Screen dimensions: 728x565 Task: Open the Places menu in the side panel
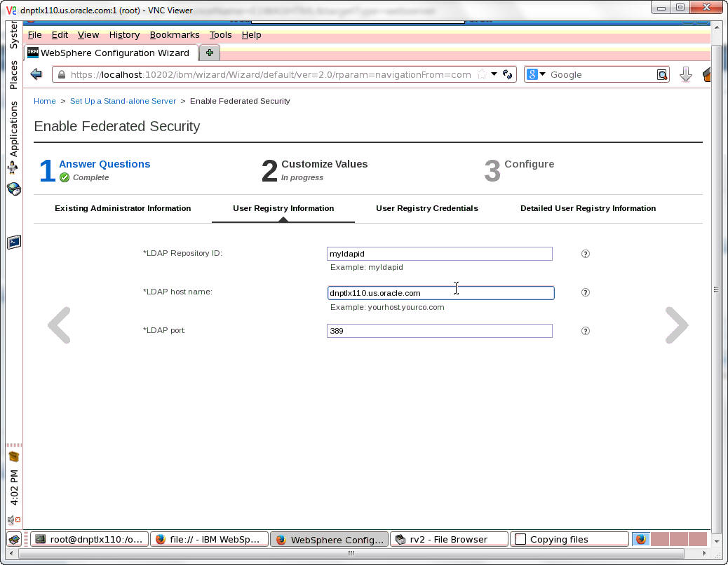13,75
